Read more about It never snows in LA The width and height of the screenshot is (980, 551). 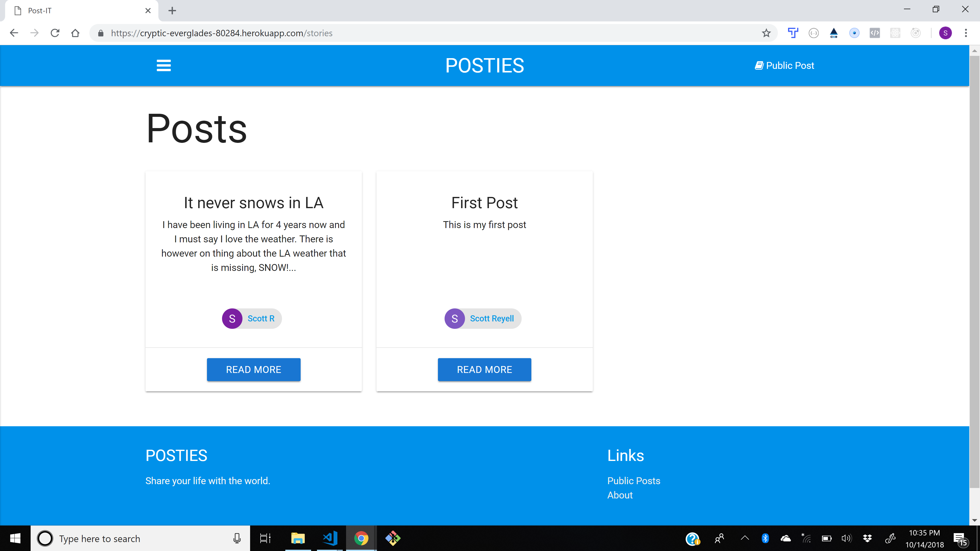(x=253, y=369)
